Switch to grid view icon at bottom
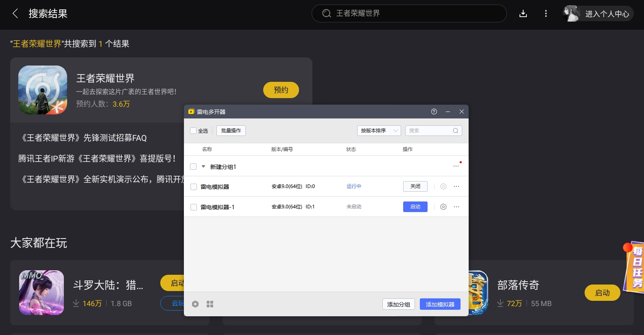Screen dimensions: 644x335 click(x=210, y=304)
